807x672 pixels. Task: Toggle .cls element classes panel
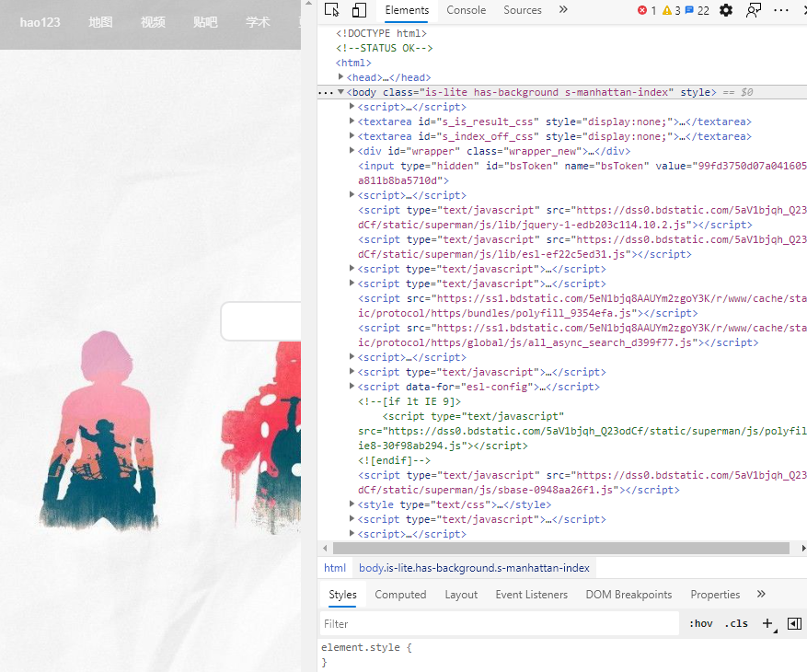[x=736, y=623]
